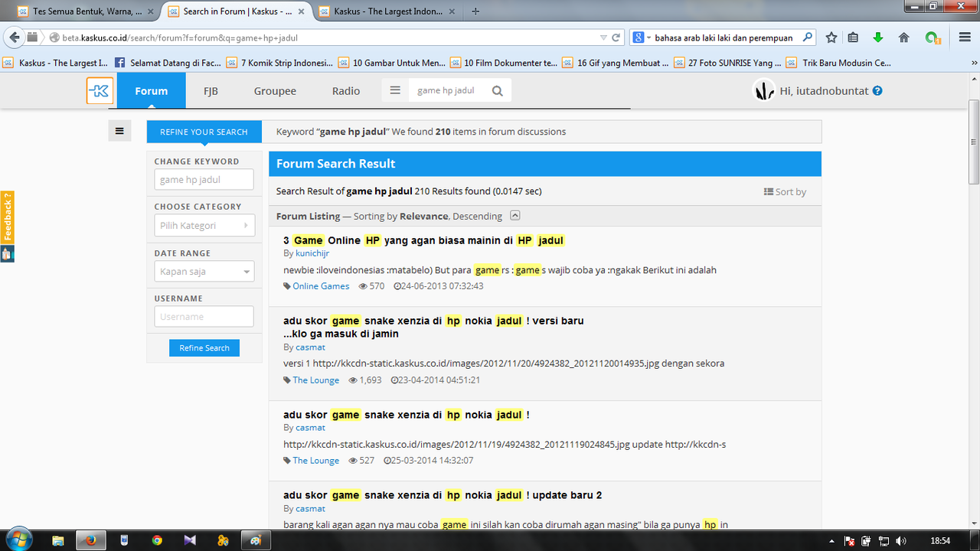Open the Online Games category link
The height and width of the screenshot is (551, 980).
tap(321, 285)
